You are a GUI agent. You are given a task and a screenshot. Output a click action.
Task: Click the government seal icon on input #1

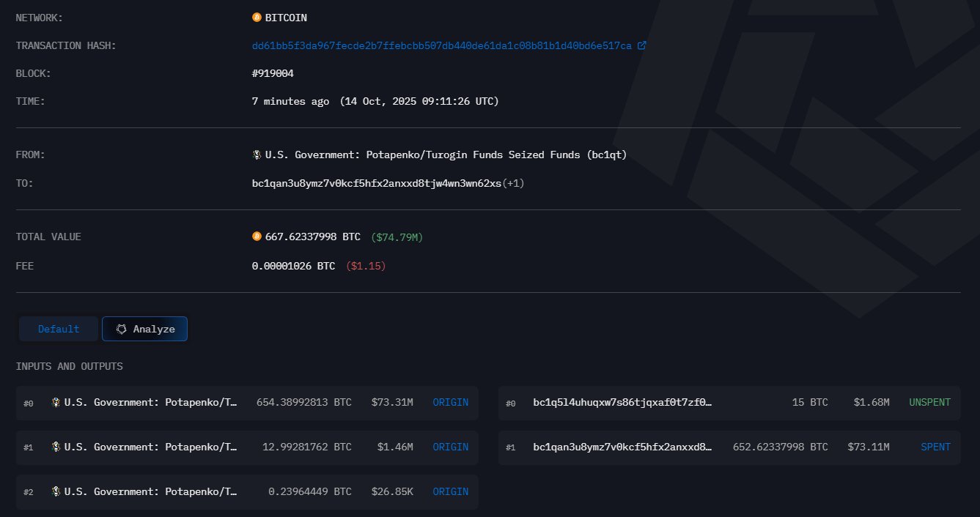click(56, 447)
